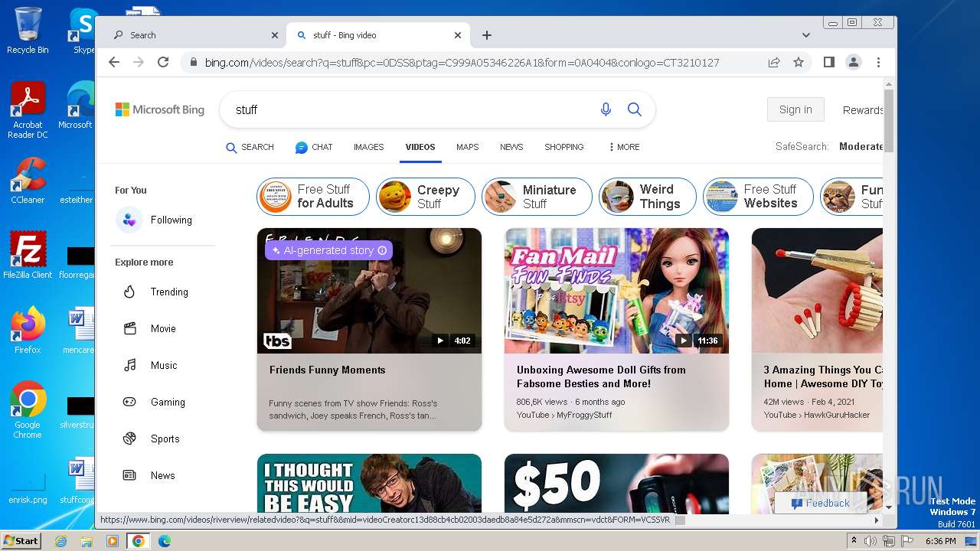Switch to IMAGES tab
This screenshot has width=980, height=551.
pyautogui.click(x=368, y=147)
